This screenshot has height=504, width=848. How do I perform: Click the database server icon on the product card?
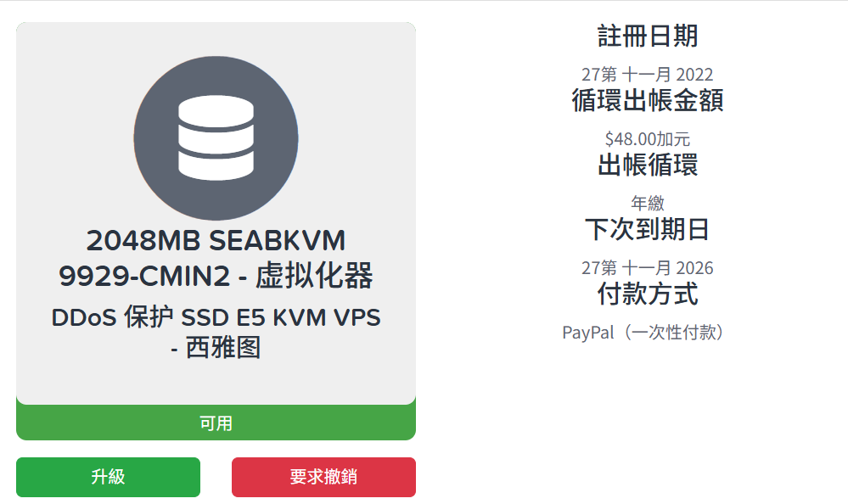coord(216,136)
